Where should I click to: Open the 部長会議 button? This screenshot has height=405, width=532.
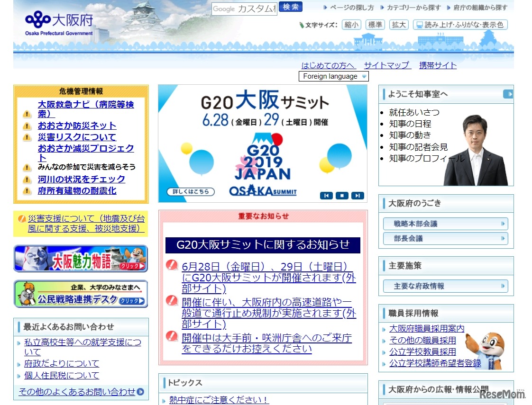[446, 239]
